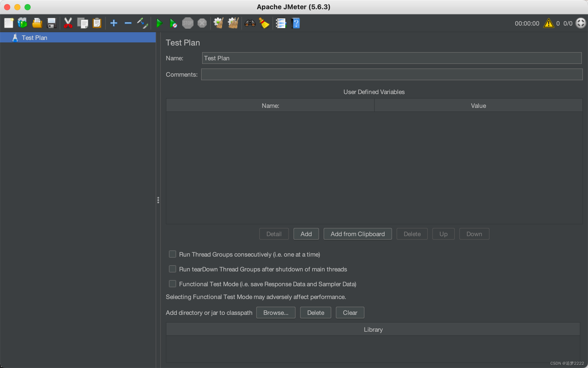This screenshot has width=588, height=368.
Task: Enable Run tearDown Thread Groups checkbox
Action: pyautogui.click(x=173, y=269)
